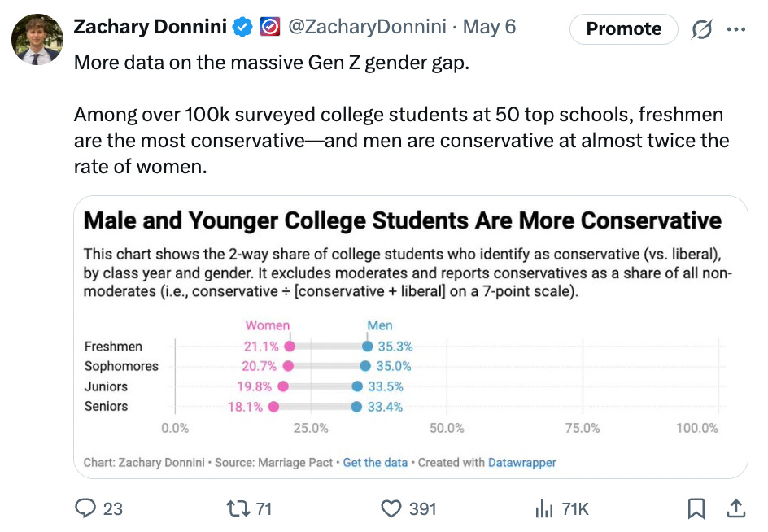Viewport: 768px width, 532px height.
Task: Open view analytics bar chart icon
Action: tap(543, 508)
